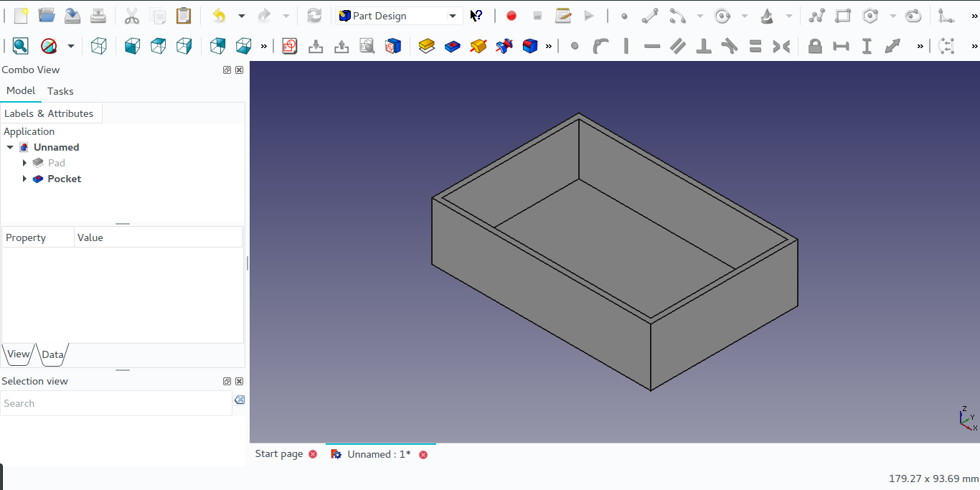Image resolution: width=980 pixels, height=490 pixels.
Task: Select the Pocket tool in the toolbar
Action: point(453,47)
